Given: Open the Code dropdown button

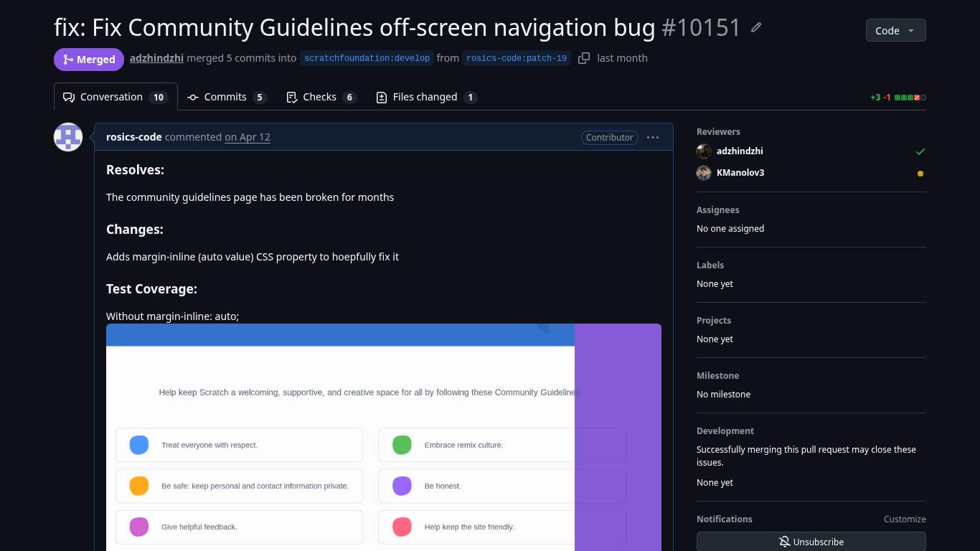Looking at the screenshot, I should (x=896, y=30).
